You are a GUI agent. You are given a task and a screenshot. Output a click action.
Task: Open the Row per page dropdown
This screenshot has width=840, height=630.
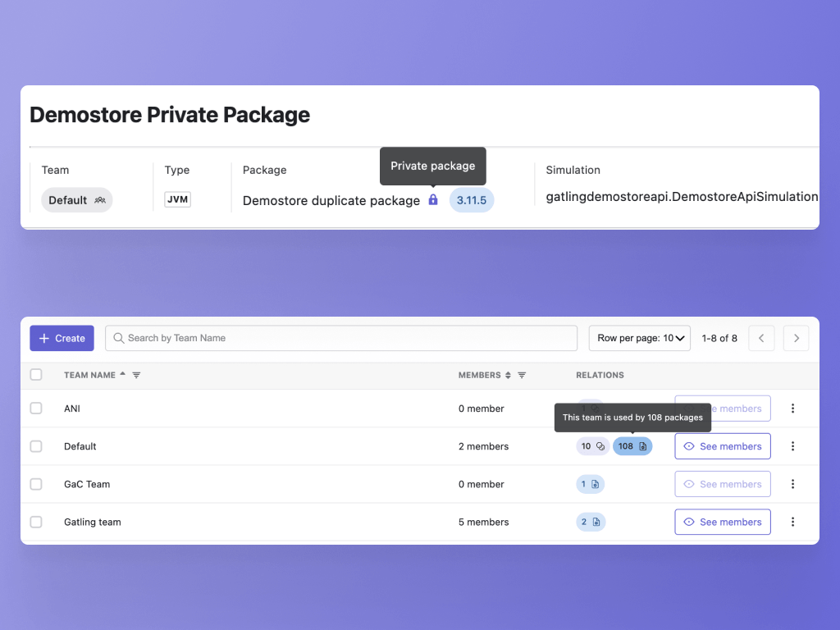click(640, 338)
